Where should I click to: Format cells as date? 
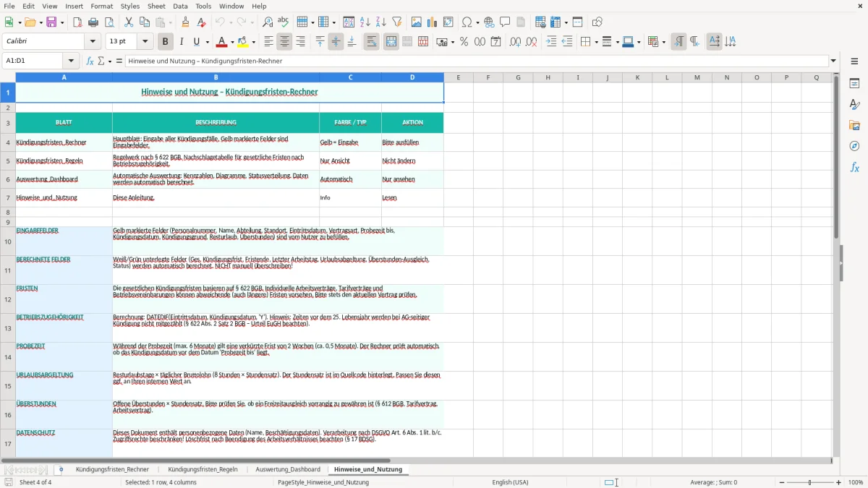tap(495, 42)
